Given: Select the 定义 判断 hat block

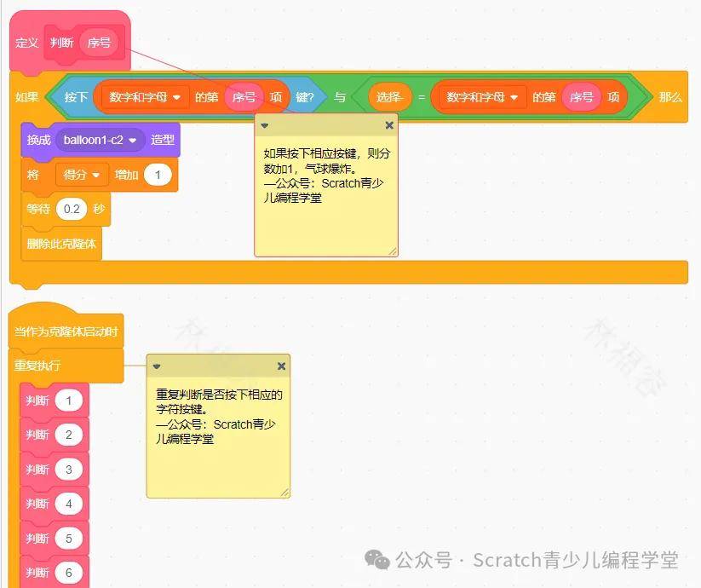Looking at the screenshot, I should coord(26,43).
